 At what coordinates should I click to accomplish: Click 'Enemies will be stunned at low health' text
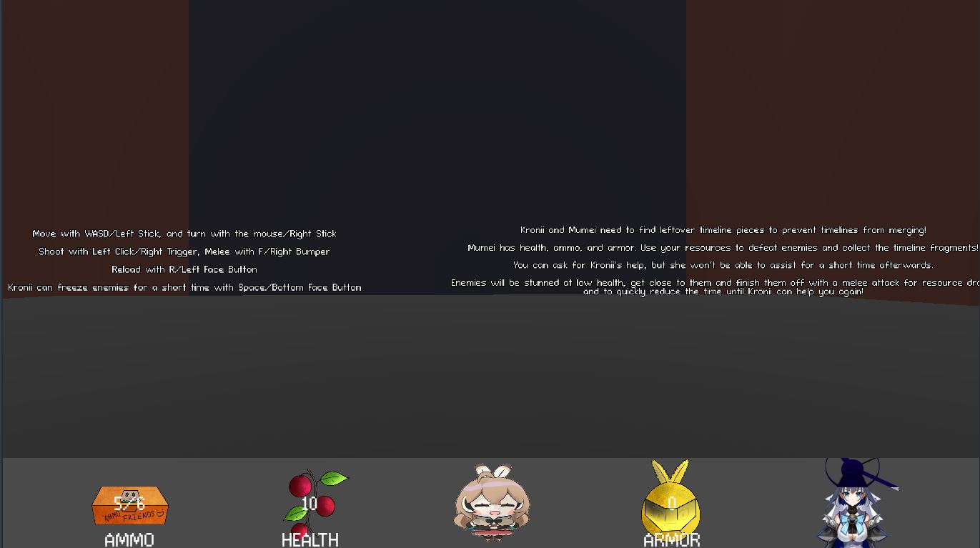point(716,283)
